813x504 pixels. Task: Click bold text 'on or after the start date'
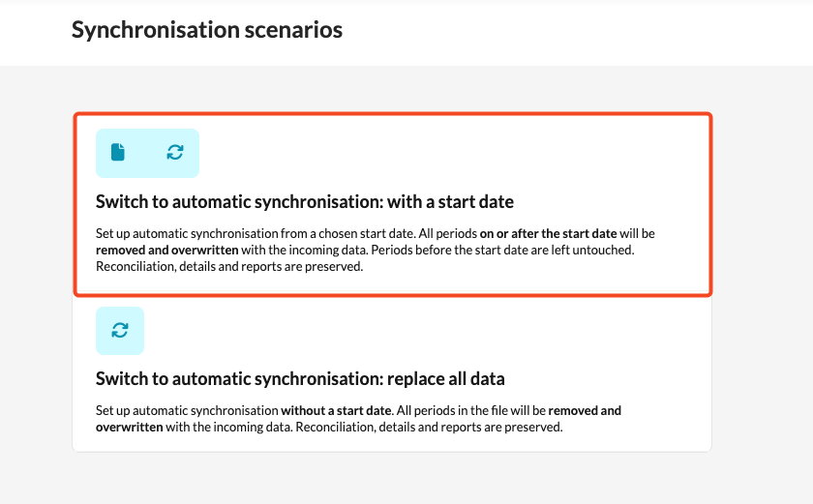tap(548, 233)
